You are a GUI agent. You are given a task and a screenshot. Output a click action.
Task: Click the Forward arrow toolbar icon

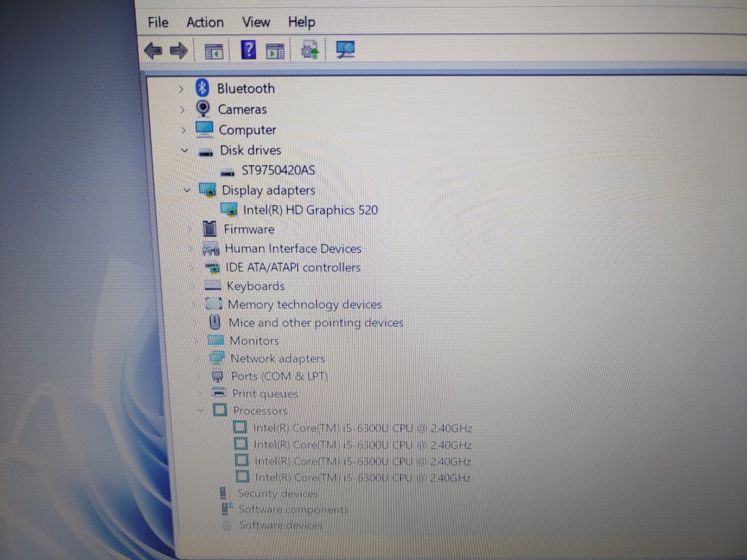179,51
